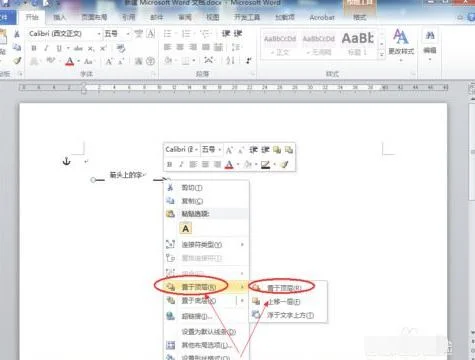Image resolution: width=475 pixels, height=360 pixels.
Task: Select Bring to Front (置于顶层) in submenu
Action: point(289,287)
